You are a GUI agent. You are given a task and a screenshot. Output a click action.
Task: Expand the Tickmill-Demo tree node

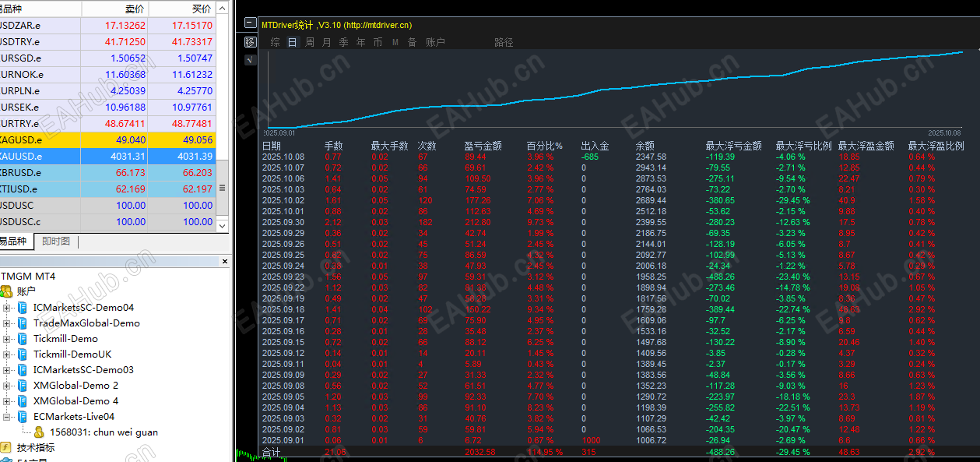point(7,339)
